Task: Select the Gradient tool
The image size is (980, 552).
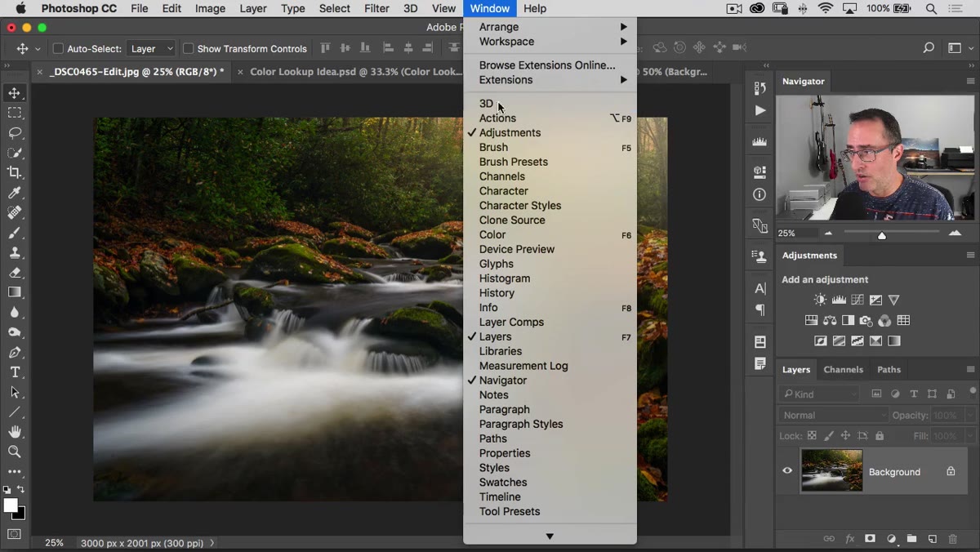Action: [x=15, y=292]
